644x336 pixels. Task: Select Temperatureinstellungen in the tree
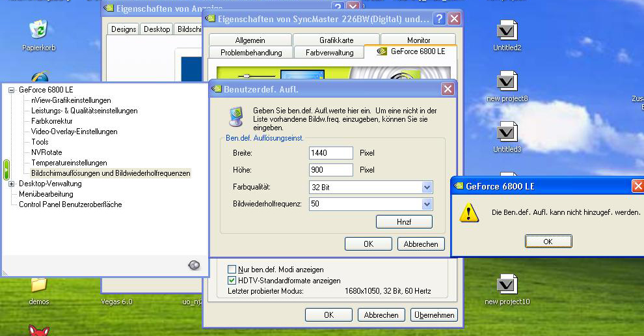tap(69, 163)
